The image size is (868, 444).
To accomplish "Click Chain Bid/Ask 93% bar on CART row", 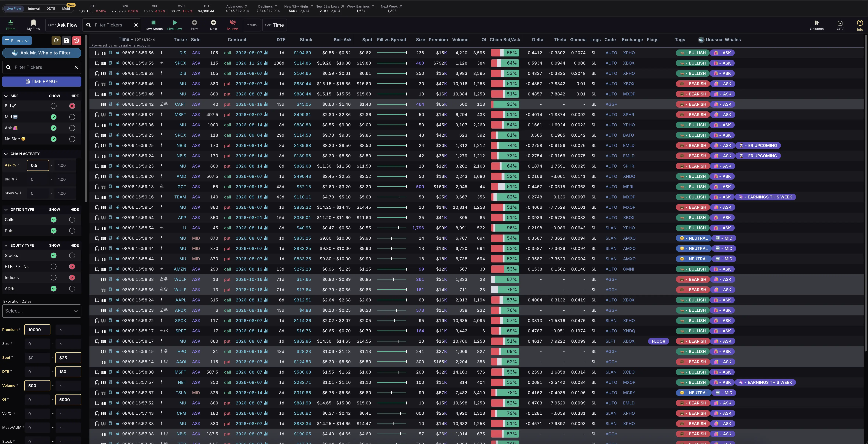I will point(505,104).
